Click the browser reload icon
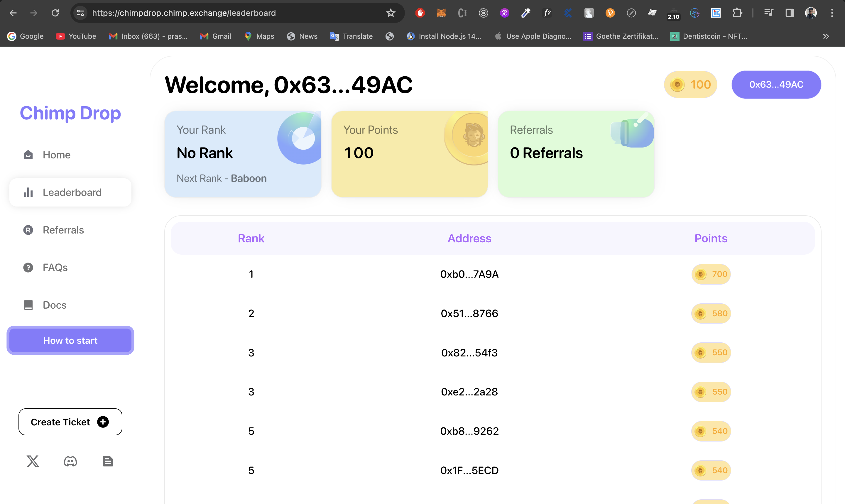Viewport: 845px width, 504px height. coord(55,13)
